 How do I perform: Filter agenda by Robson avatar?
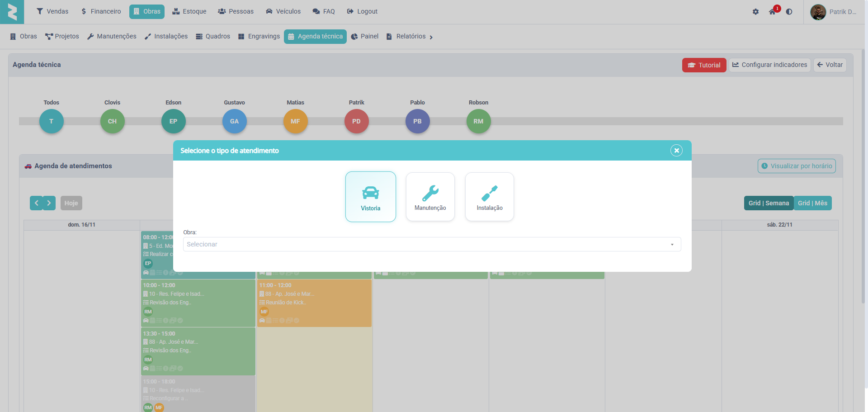pyautogui.click(x=478, y=121)
